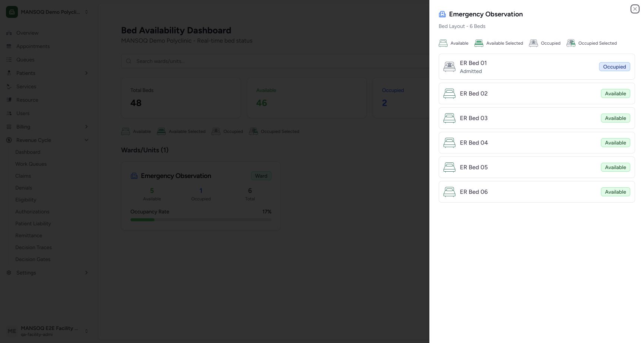The height and width of the screenshot is (343, 644).
Task: Navigate to Eligibility
Action: click(26, 200)
